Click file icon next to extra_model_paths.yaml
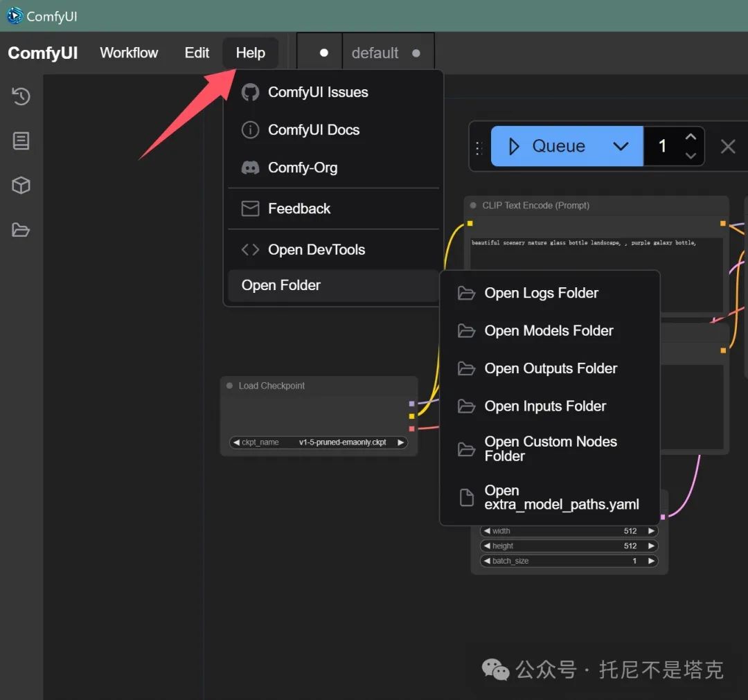748x700 pixels. pyautogui.click(x=466, y=497)
